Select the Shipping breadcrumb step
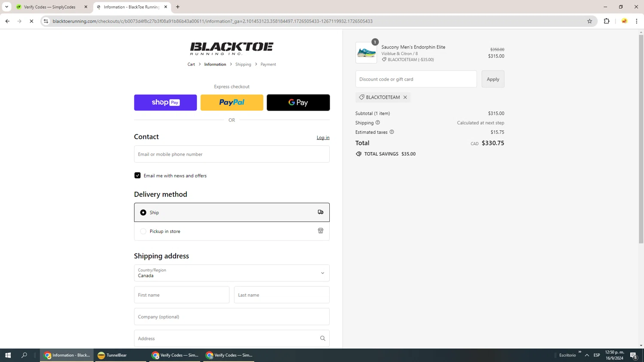Image resolution: width=644 pixels, height=362 pixels. (243, 64)
